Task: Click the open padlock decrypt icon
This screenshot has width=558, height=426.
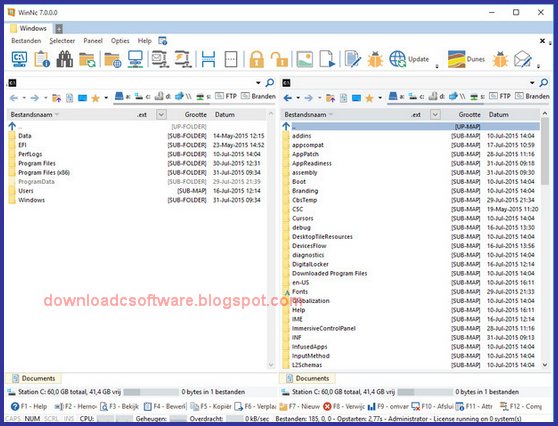Action: click(x=279, y=59)
